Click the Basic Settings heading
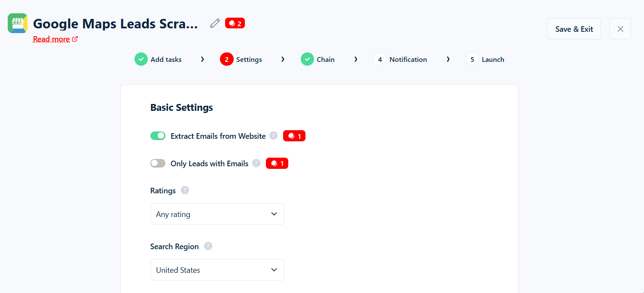This screenshot has width=644, height=293. pos(182,107)
